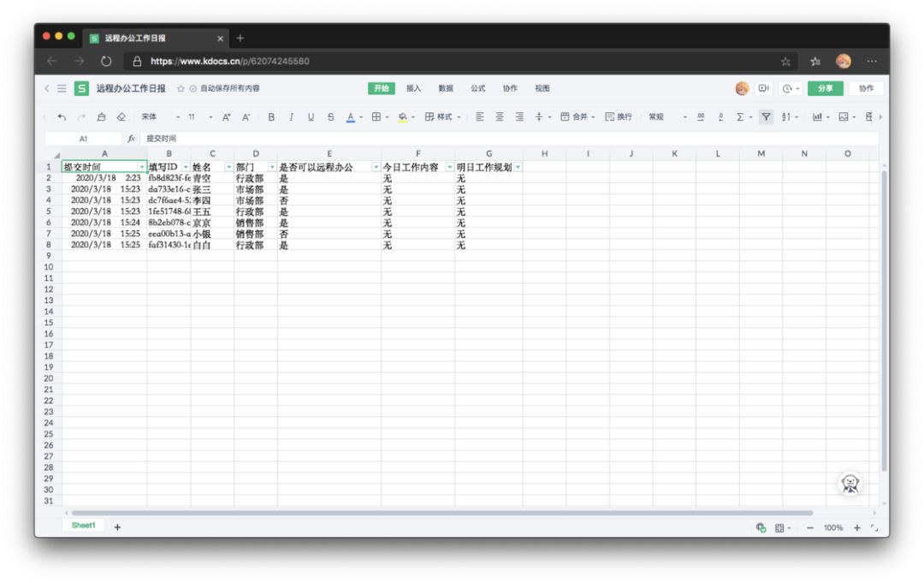Apply font color with underlined A
924x583 pixels.
351,117
